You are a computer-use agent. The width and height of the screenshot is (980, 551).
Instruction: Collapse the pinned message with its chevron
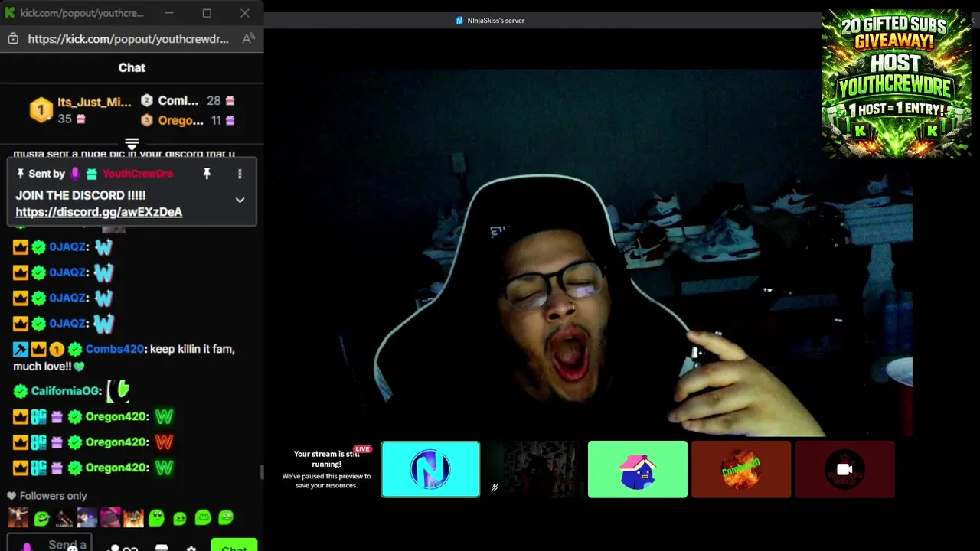point(240,200)
